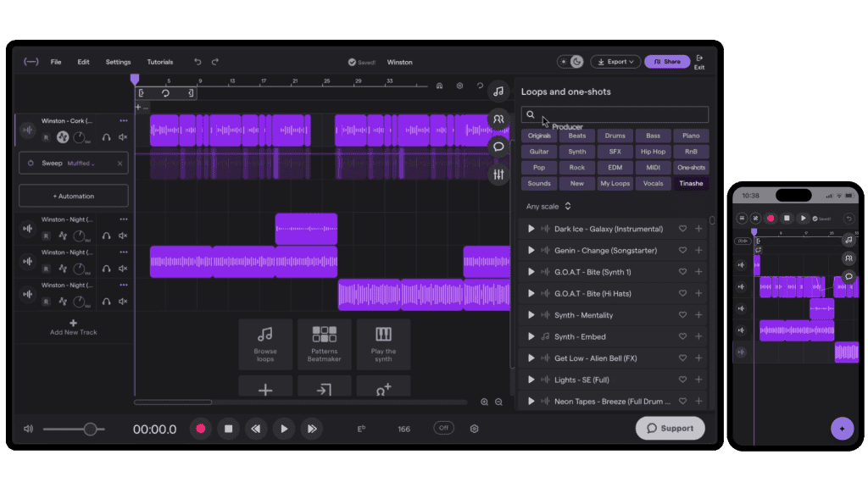
Task: Open the Tutorials menu
Action: [x=160, y=62]
